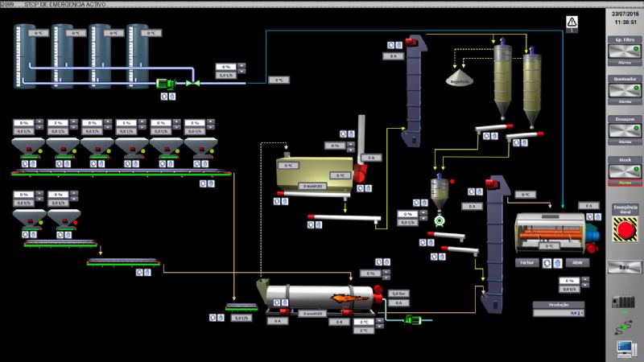Toggle the Dosagem group switch

pos(624,133)
